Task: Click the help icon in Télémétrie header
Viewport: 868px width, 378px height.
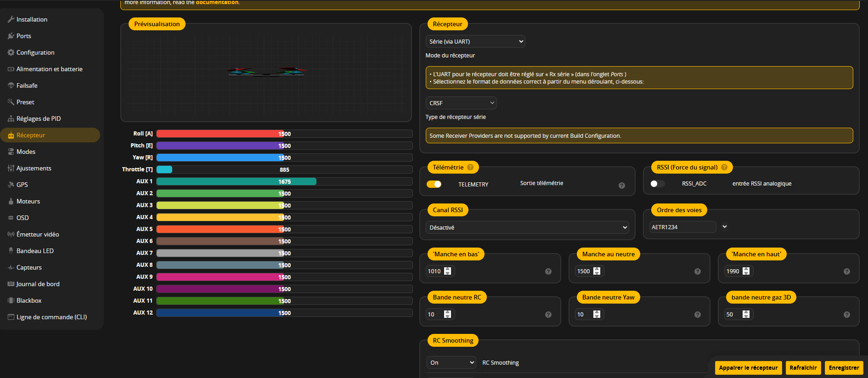Action: pyautogui.click(x=470, y=167)
